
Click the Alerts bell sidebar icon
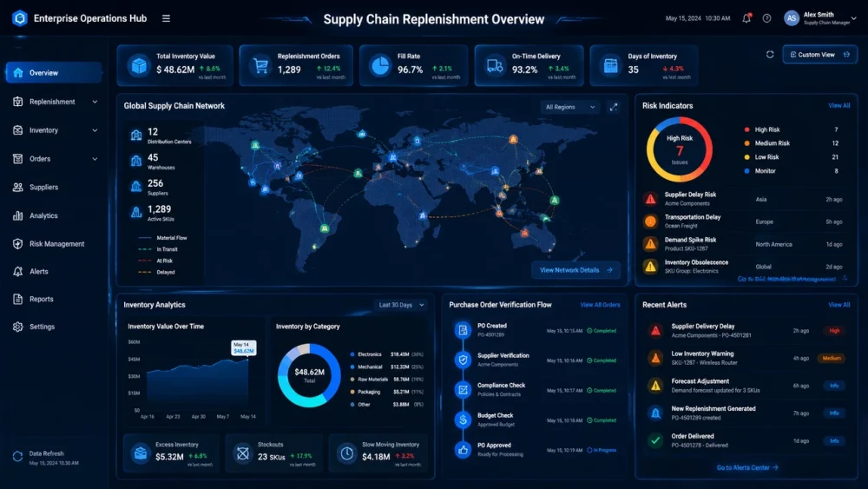[17, 271]
